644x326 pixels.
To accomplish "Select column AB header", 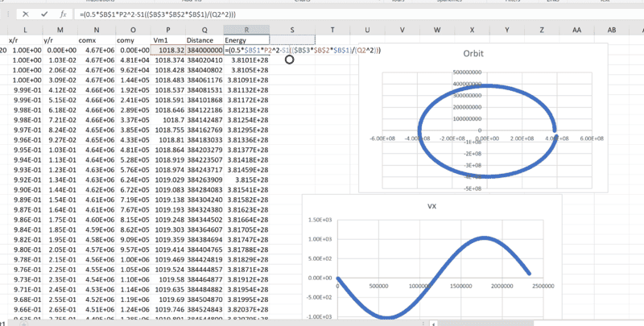I will click(x=612, y=30).
